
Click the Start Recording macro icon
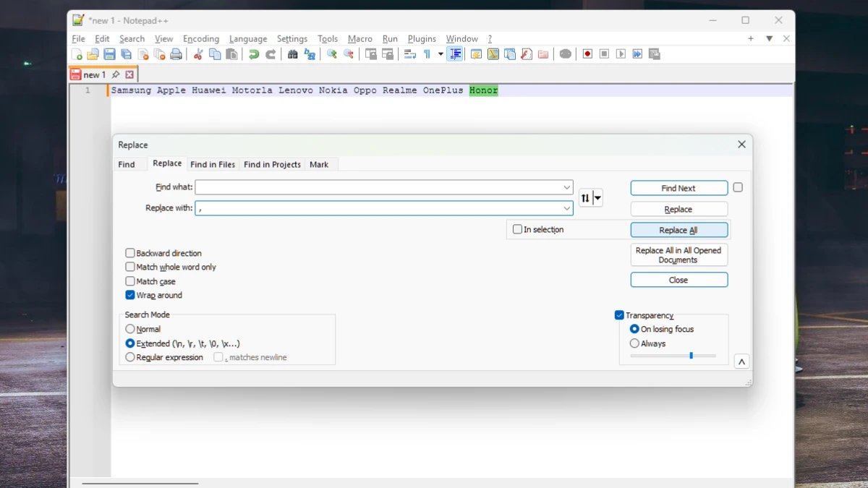[587, 54]
